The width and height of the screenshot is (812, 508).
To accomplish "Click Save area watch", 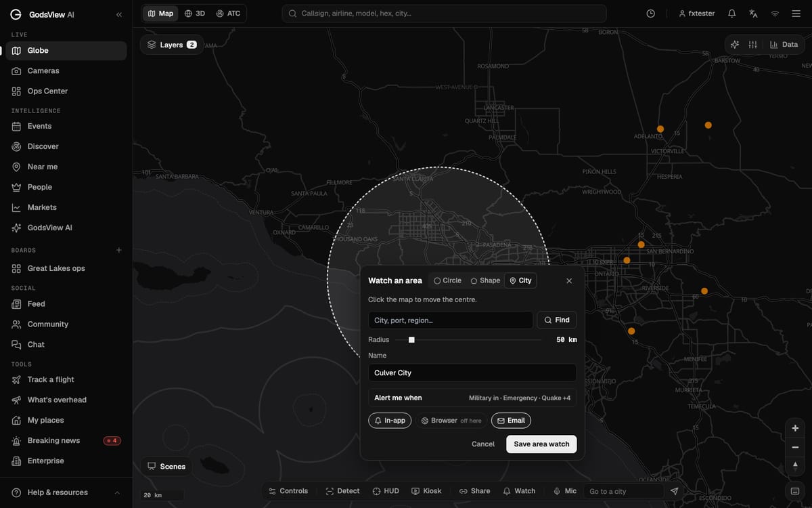I will tap(541, 444).
